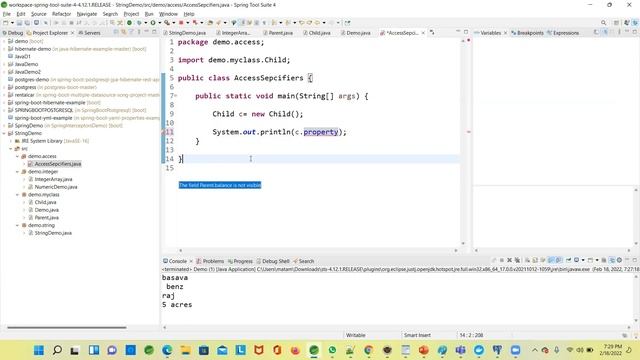This screenshot has width=640, height=360.
Task: Open WhatsApp from taskbar
Action: click(x=332, y=350)
